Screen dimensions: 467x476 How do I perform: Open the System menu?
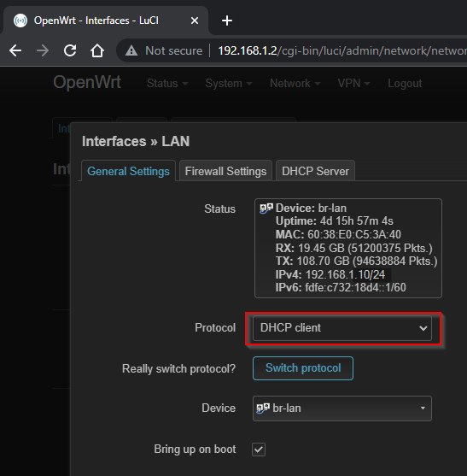(229, 83)
